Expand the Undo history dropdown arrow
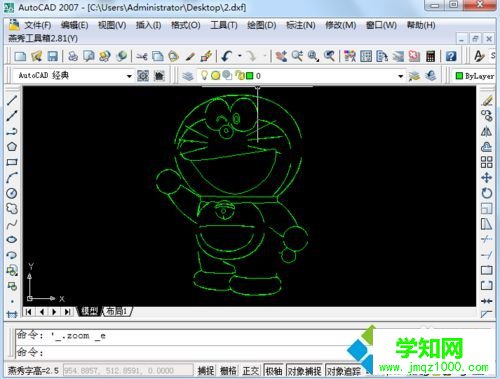Image resolution: width=500 pixels, height=379 pixels. 240,56
